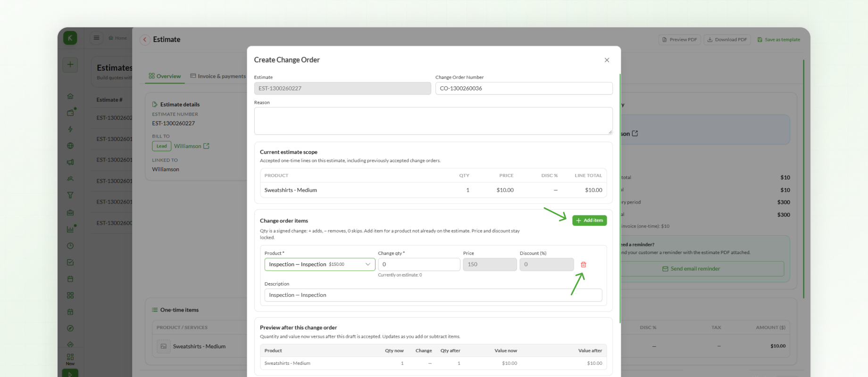Delete the Inspection change order item
This screenshot has width=868, height=377.
coord(584,265)
